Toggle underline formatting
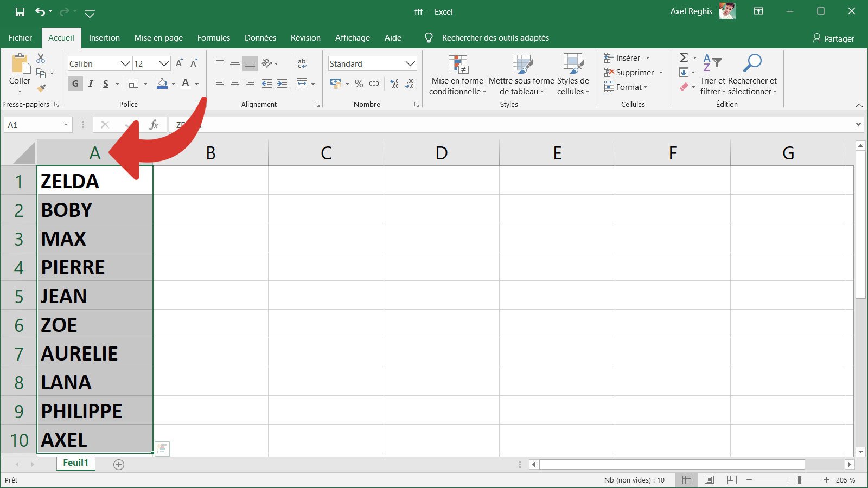868x488 pixels. [105, 84]
